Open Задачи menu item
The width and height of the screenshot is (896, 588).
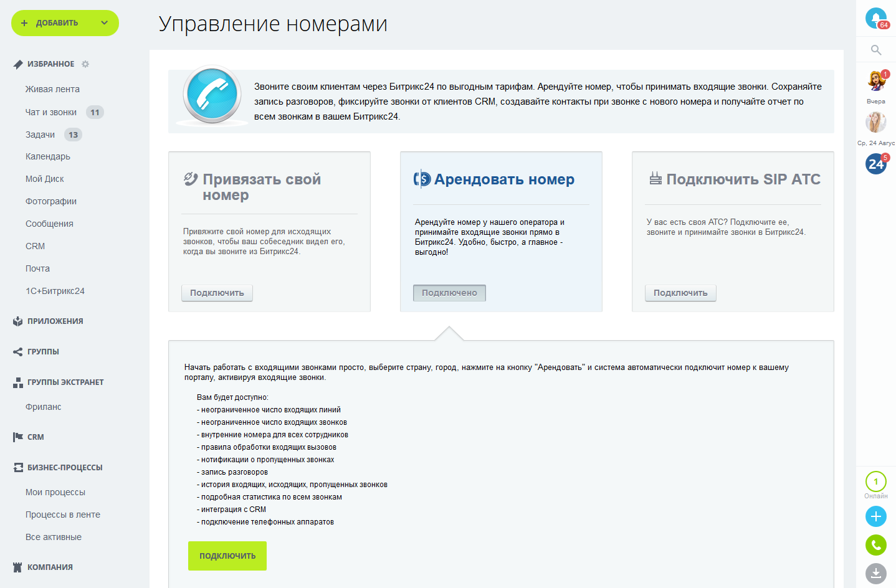[x=40, y=135]
